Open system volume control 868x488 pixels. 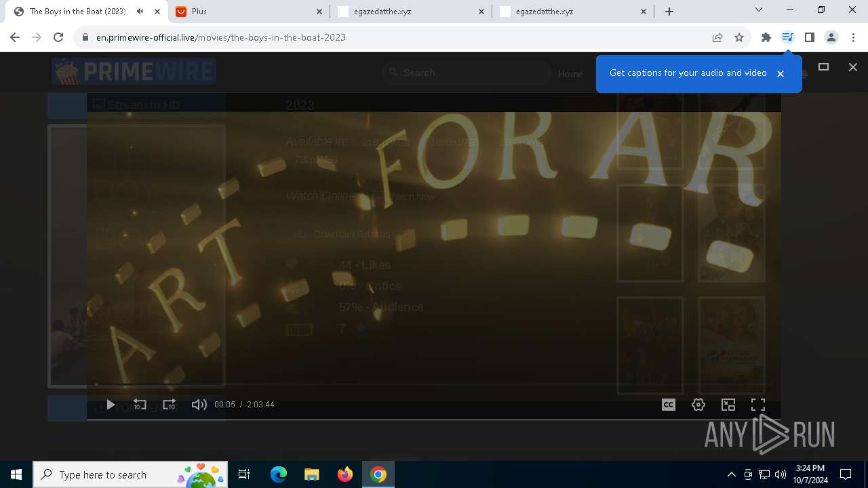coord(781,474)
